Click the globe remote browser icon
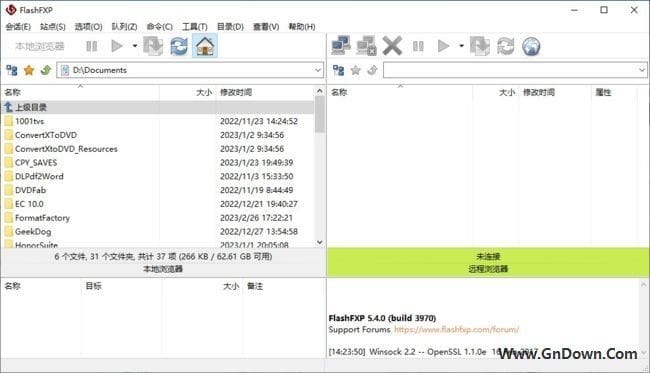 pyautogui.click(x=531, y=46)
